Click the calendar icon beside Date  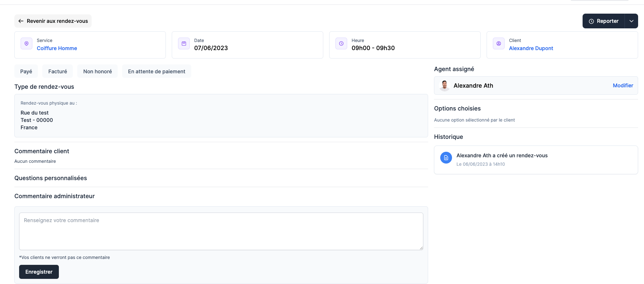[x=184, y=43]
